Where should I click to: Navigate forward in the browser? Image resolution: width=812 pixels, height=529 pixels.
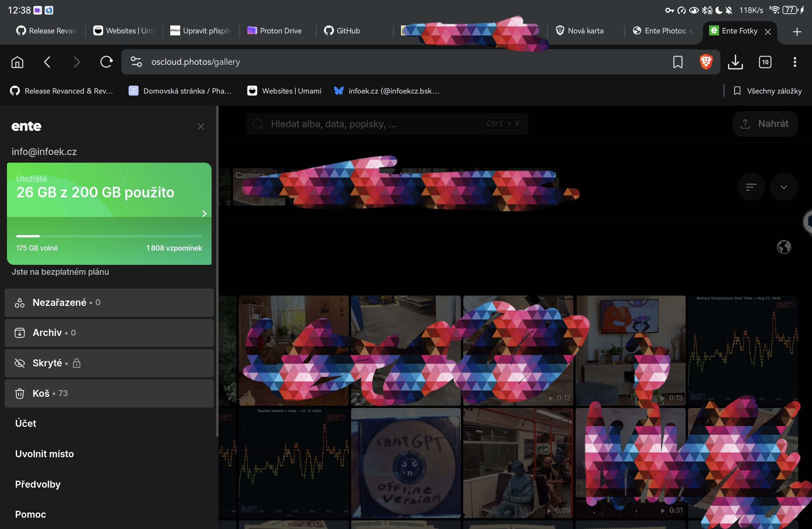click(x=77, y=62)
